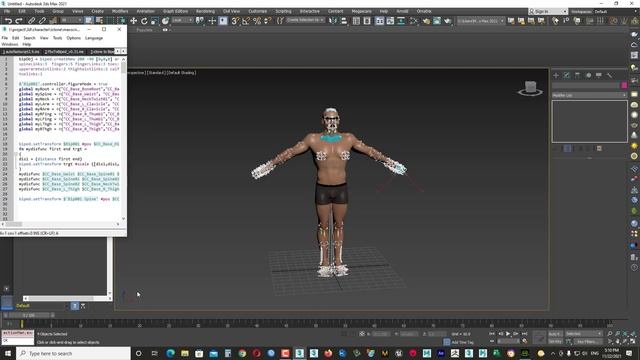Image resolution: width=640 pixels, height=360 pixels.
Task: Open the Utilities wrench tab
Action: coord(609,76)
